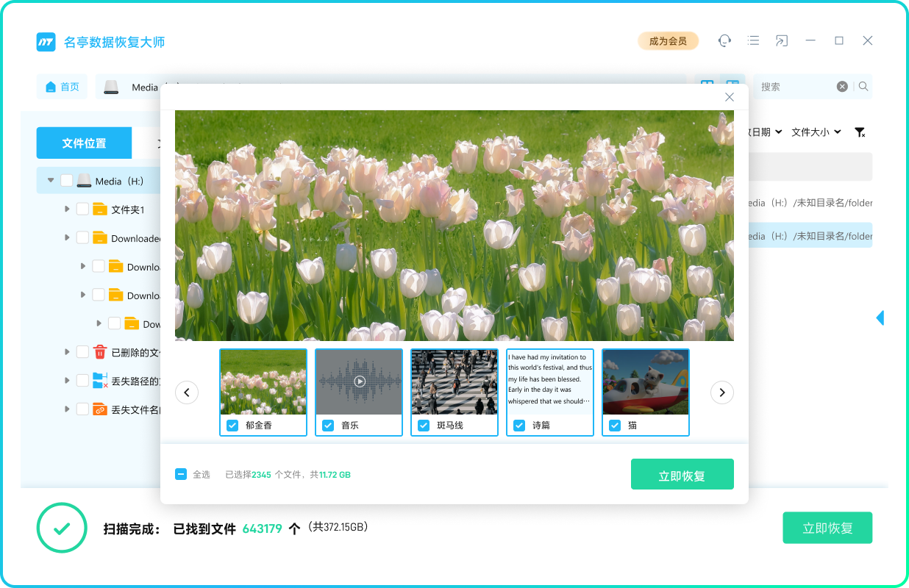Screen dimensions: 909x588
Task: Collapse the Media (H:) drive tree node
Action: point(51,181)
